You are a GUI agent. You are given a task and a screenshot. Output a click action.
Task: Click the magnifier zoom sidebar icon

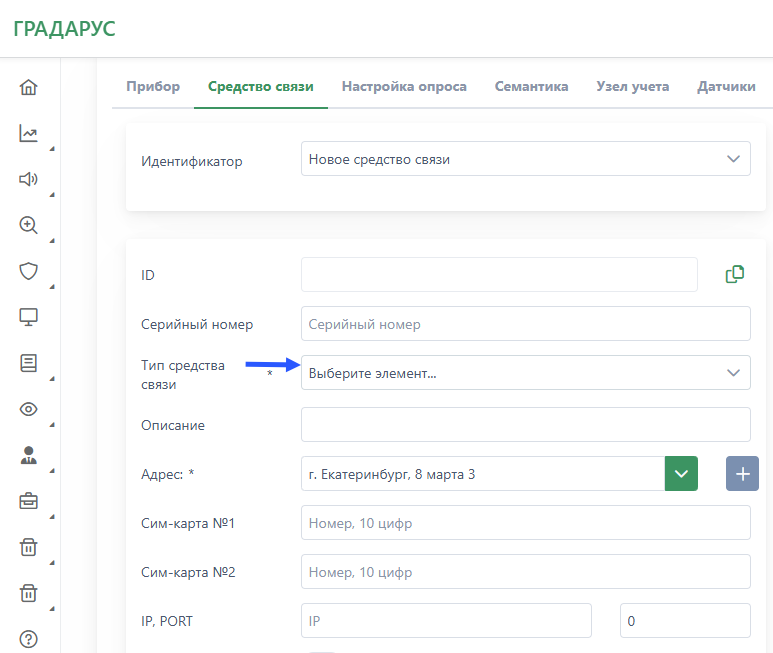(x=29, y=225)
